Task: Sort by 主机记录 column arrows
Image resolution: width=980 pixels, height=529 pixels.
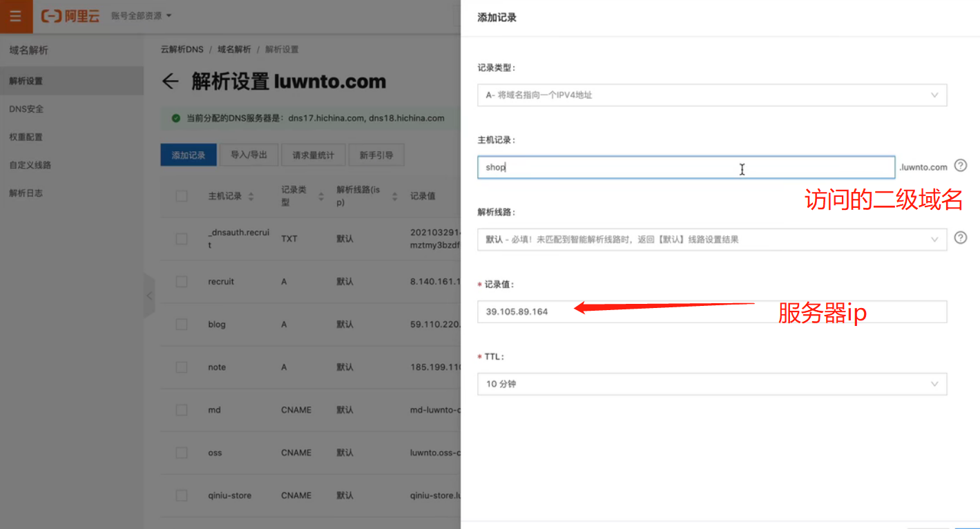Action: pyautogui.click(x=251, y=197)
